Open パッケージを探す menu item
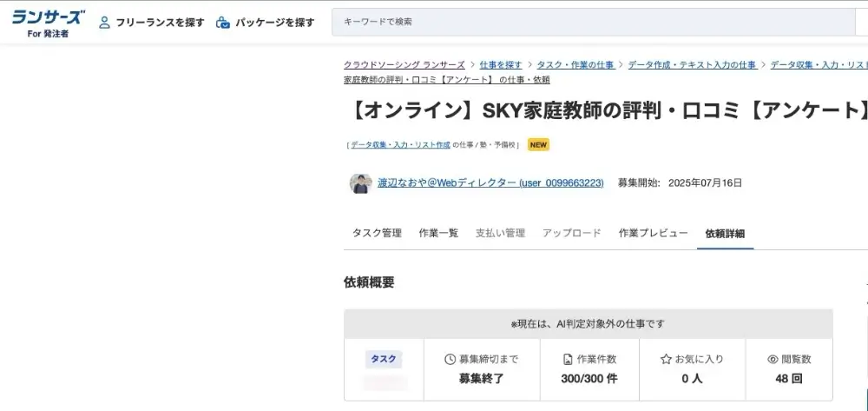The image size is (868, 411). 274,23
